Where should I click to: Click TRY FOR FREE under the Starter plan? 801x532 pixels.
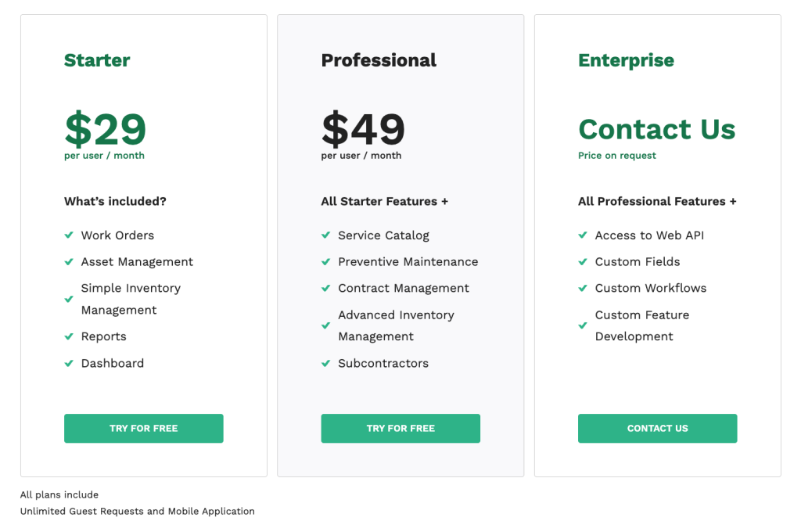[x=143, y=428]
